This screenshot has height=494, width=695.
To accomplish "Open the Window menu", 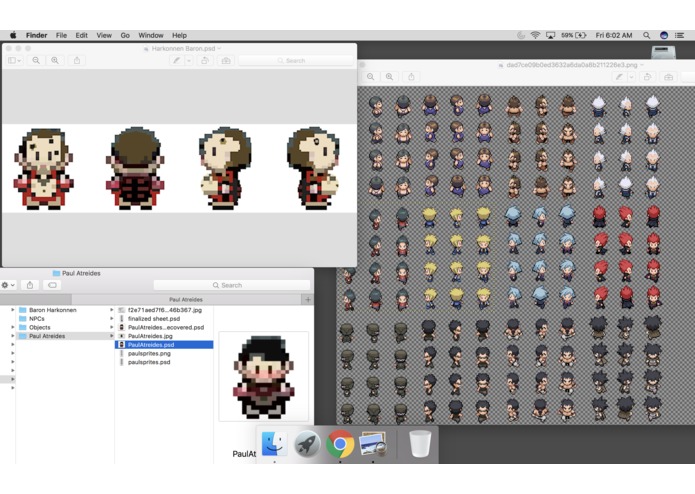I will click(x=151, y=35).
